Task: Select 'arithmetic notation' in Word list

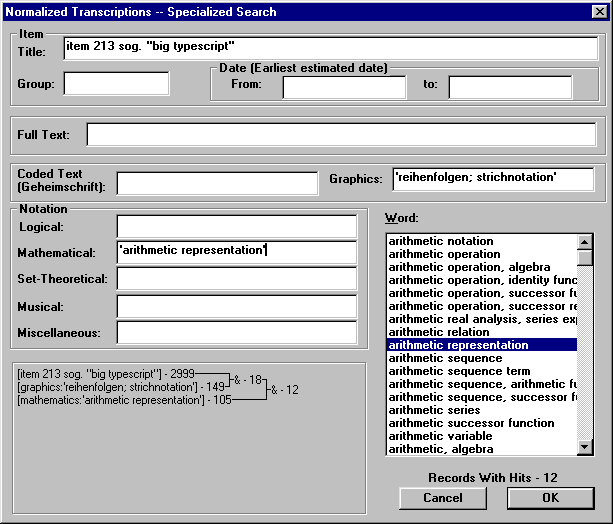Action: click(441, 241)
